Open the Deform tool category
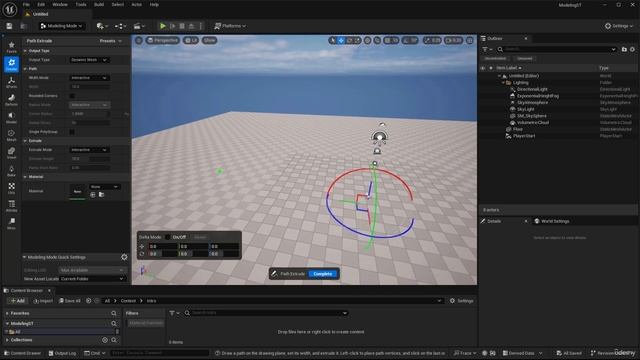 pyautogui.click(x=11, y=100)
